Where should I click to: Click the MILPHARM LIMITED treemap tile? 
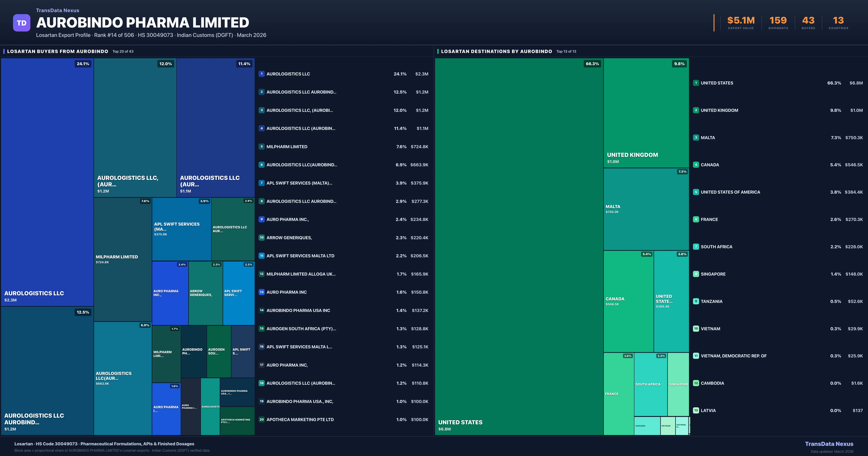(123, 259)
